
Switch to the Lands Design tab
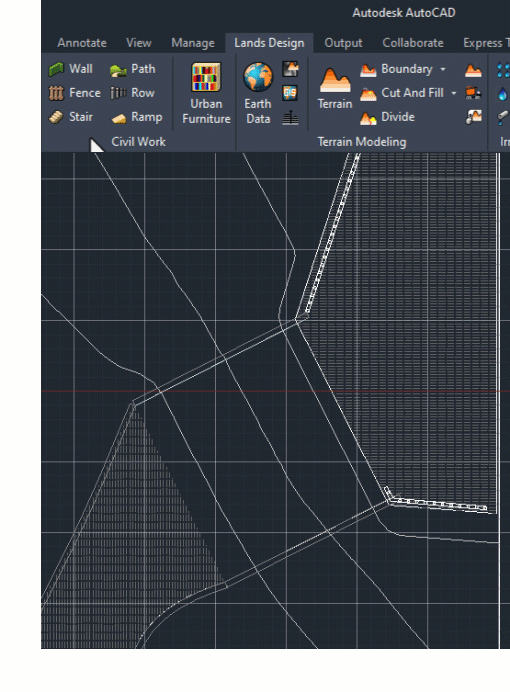[x=269, y=43]
